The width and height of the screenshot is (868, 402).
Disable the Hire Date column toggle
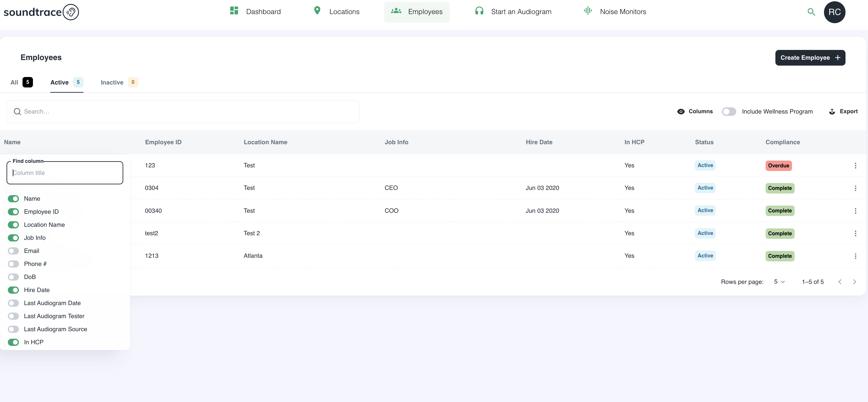[13, 290]
